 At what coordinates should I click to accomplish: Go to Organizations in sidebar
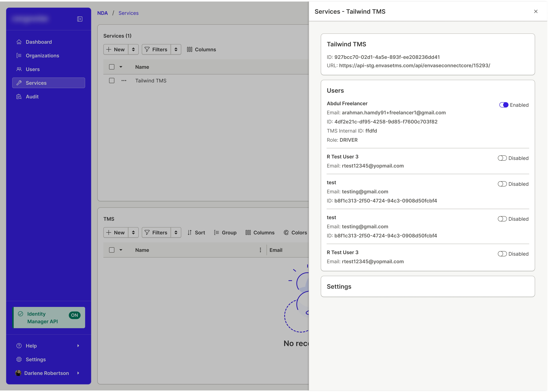(42, 56)
